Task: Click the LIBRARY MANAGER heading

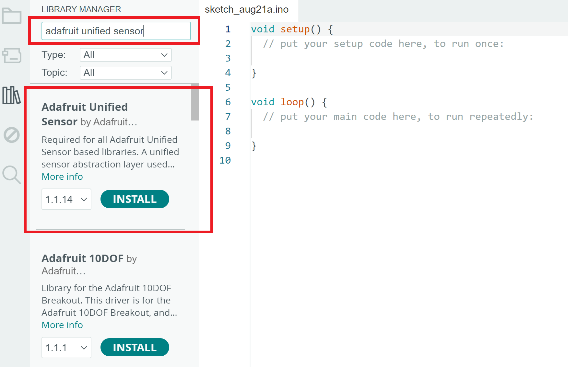Action: click(x=81, y=9)
